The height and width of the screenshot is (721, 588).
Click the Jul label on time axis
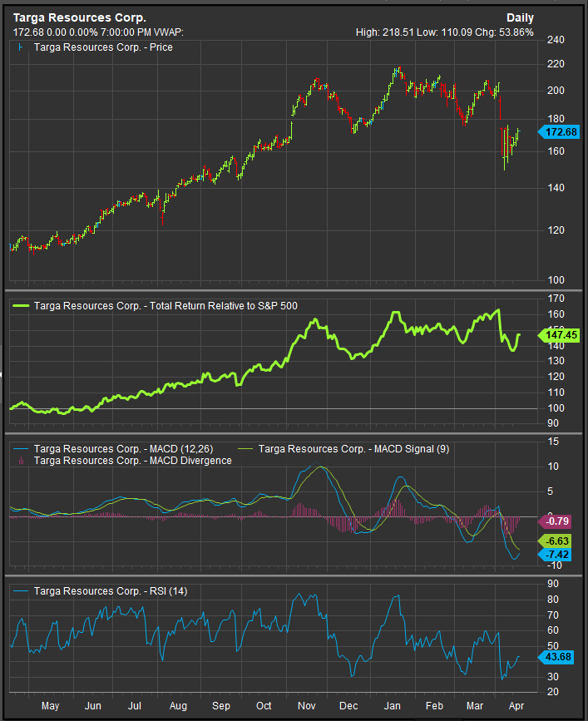(134, 706)
